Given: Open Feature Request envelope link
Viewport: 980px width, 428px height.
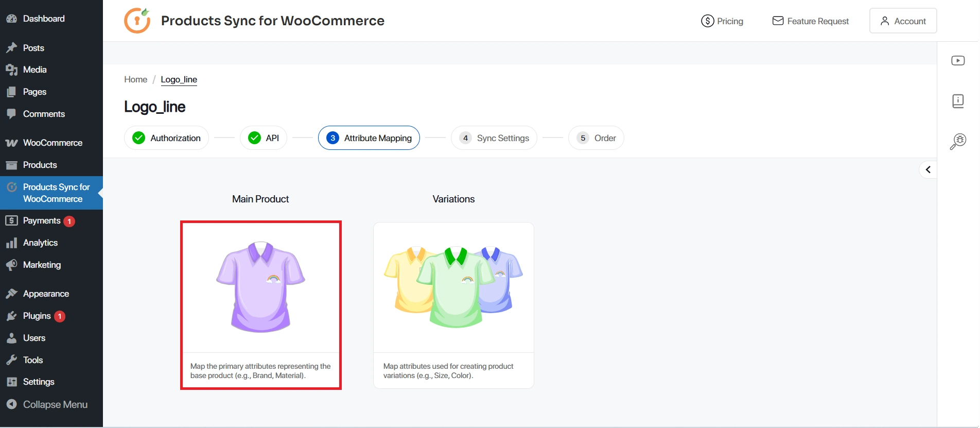Looking at the screenshot, I should click(810, 21).
